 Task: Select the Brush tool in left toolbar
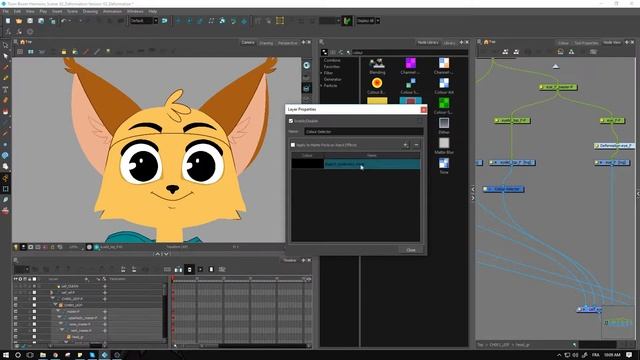[5, 67]
